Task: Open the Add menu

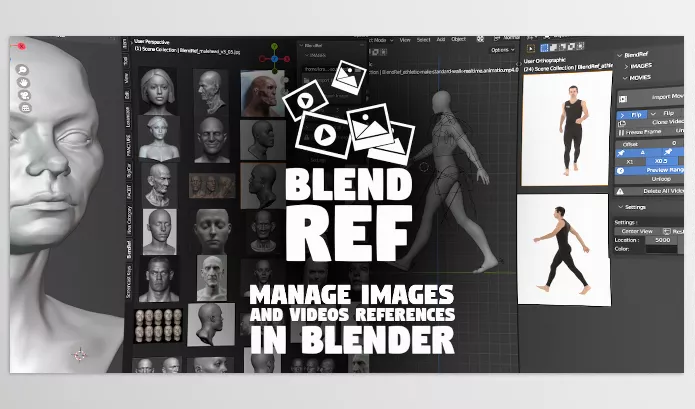Action: [x=441, y=39]
